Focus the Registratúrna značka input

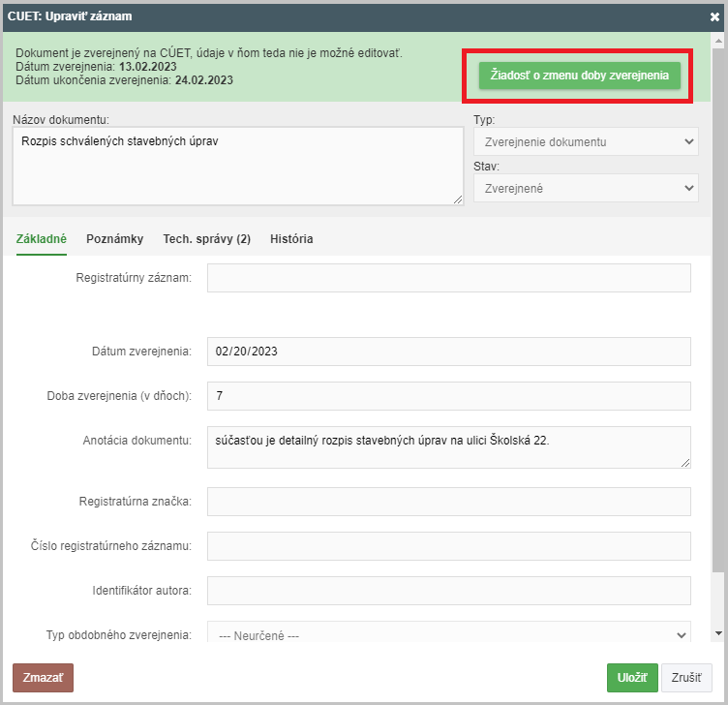(x=448, y=502)
